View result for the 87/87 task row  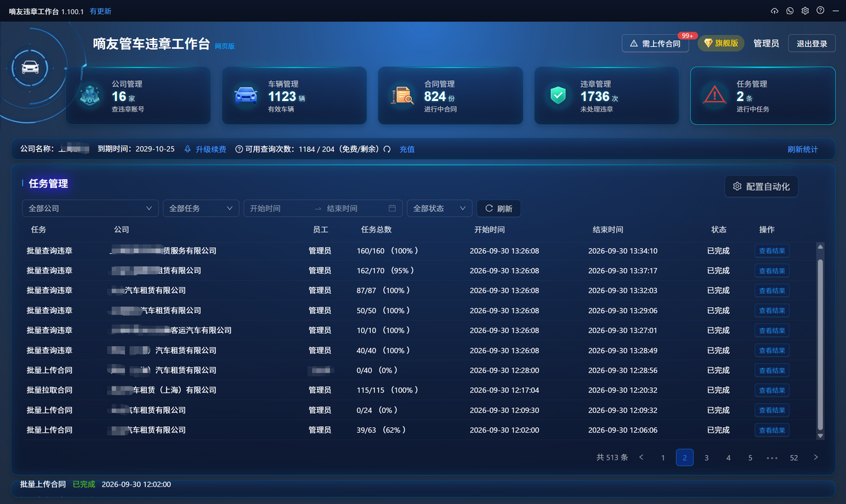pos(772,291)
